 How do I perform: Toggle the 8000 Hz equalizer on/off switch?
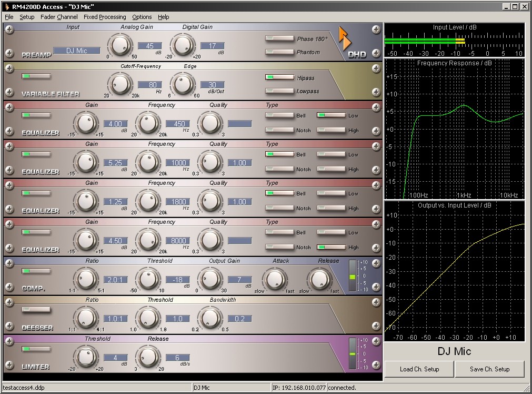click(36, 232)
